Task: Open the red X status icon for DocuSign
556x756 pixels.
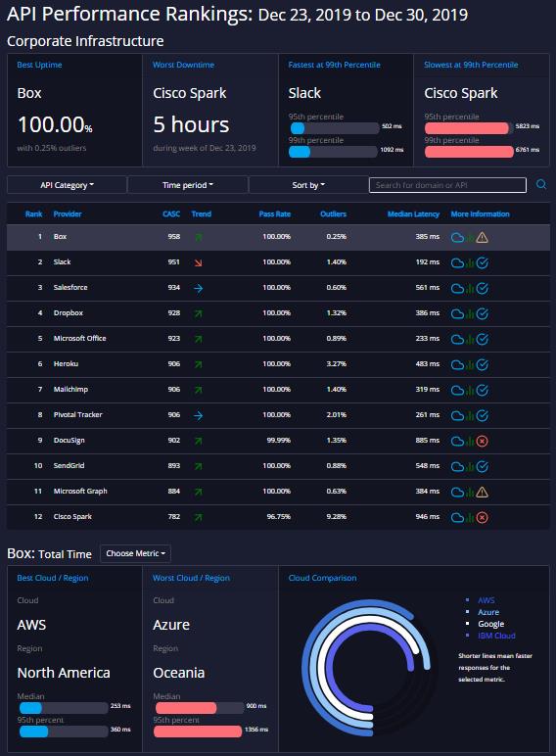Action: click(482, 441)
